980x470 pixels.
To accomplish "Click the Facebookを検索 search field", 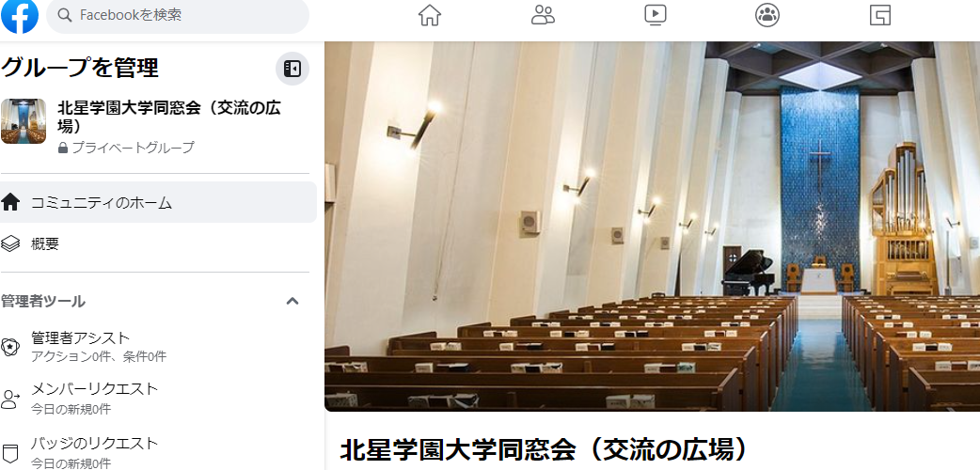I will pyautogui.click(x=178, y=16).
